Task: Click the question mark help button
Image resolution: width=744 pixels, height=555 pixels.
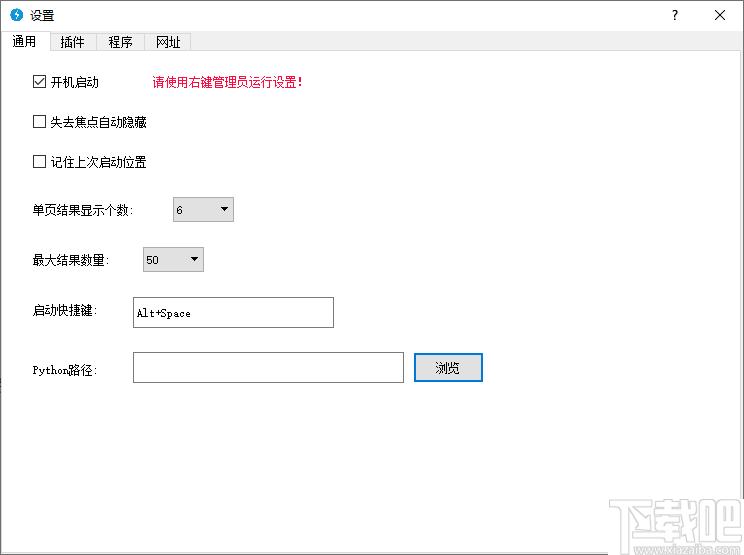Action: pyautogui.click(x=675, y=15)
